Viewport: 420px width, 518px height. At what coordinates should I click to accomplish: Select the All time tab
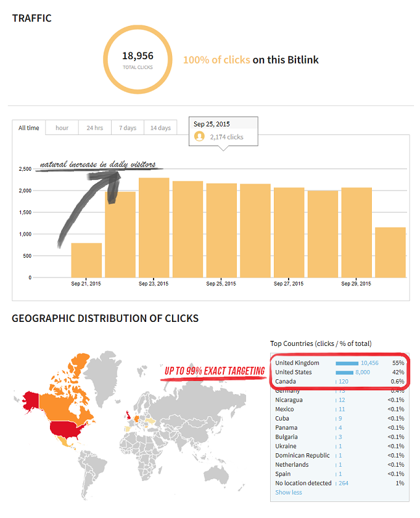(28, 128)
